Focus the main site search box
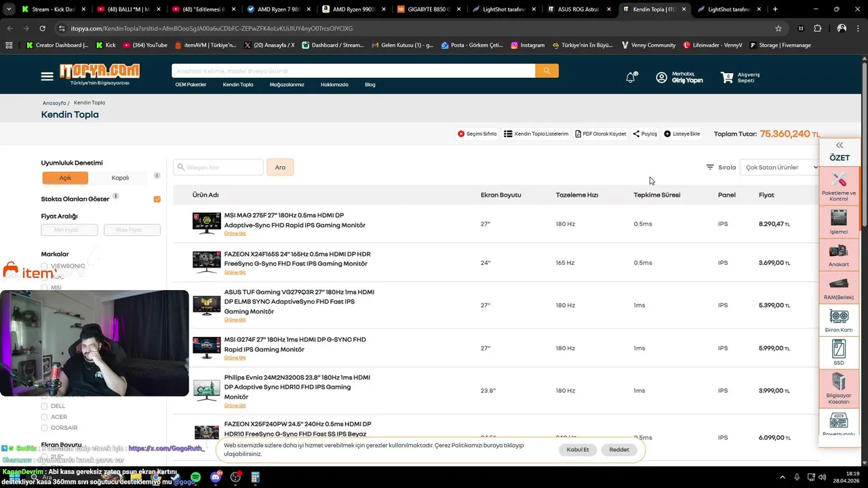The height and width of the screenshot is (488, 868). (353, 71)
